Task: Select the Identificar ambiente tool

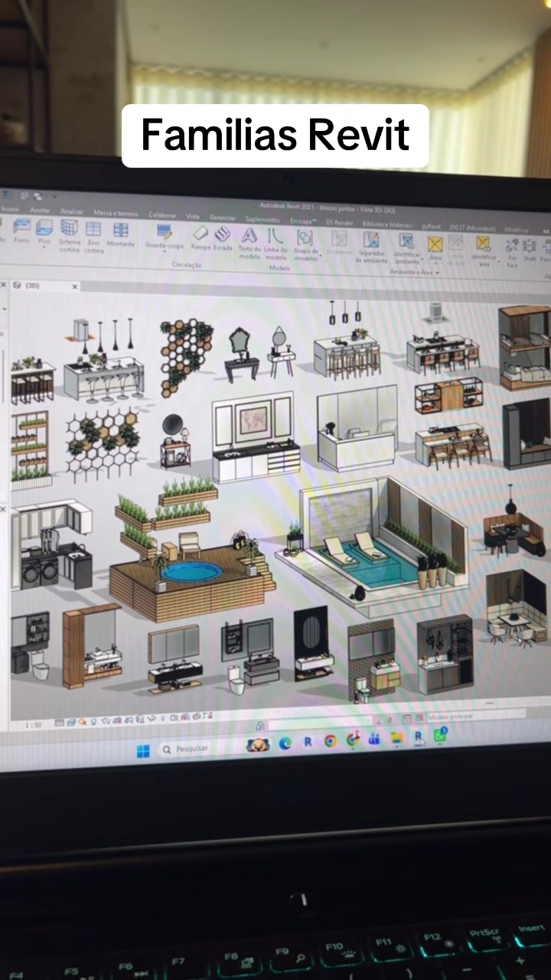Action: pyautogui.click(x=406, y=249)
